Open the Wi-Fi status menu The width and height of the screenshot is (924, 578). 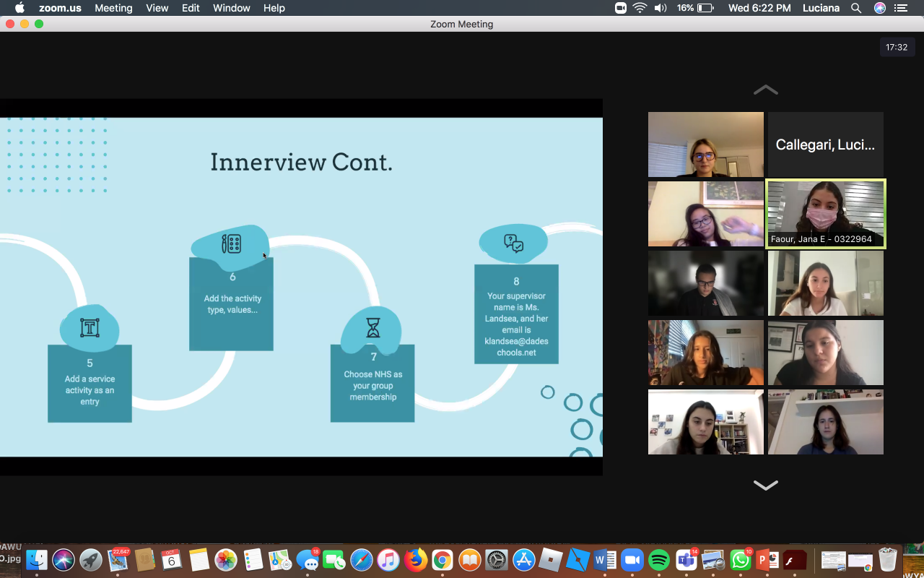(x=640, y=8)
